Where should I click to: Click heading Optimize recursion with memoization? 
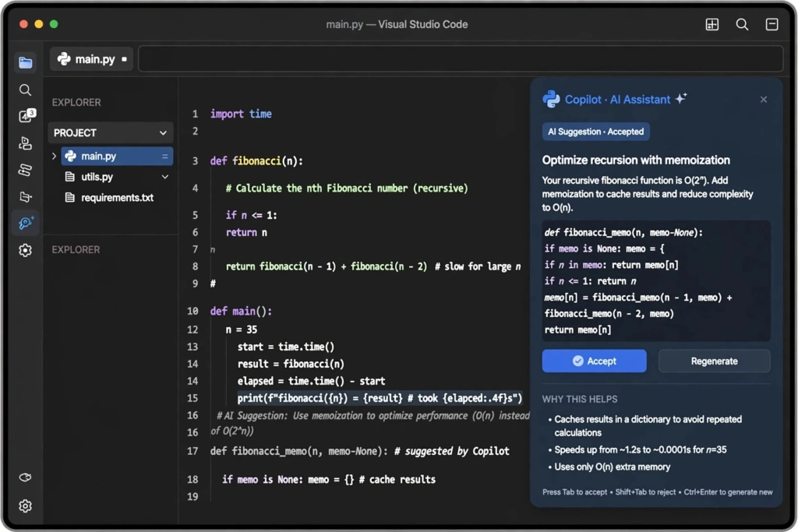click(636, 160)
